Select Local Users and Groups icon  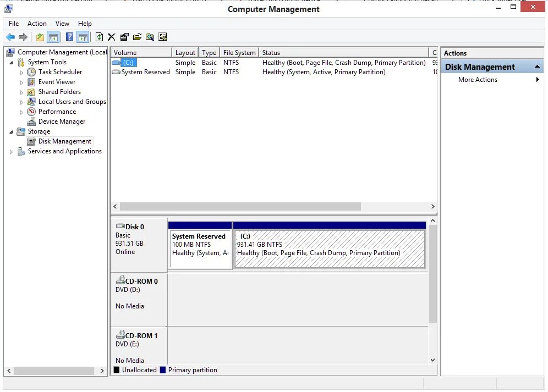[x=31, y=102]
